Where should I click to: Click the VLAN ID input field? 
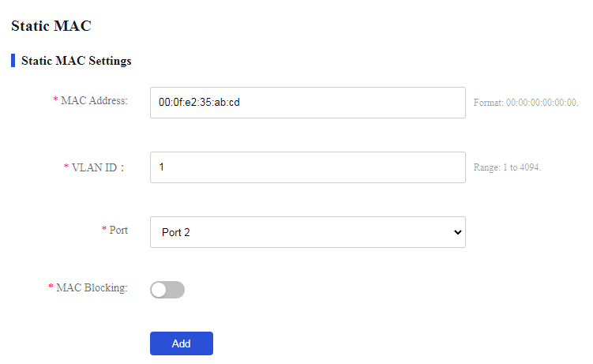[307, 167]
